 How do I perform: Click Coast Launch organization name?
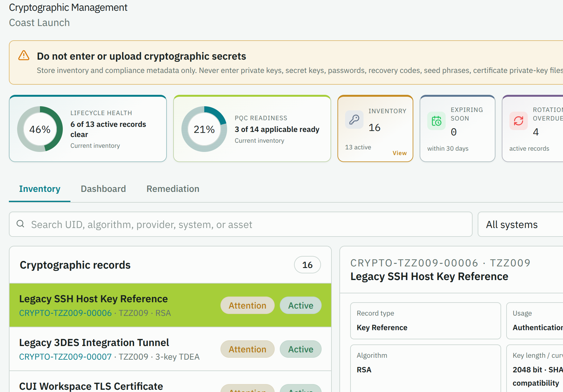click(39, 23)
